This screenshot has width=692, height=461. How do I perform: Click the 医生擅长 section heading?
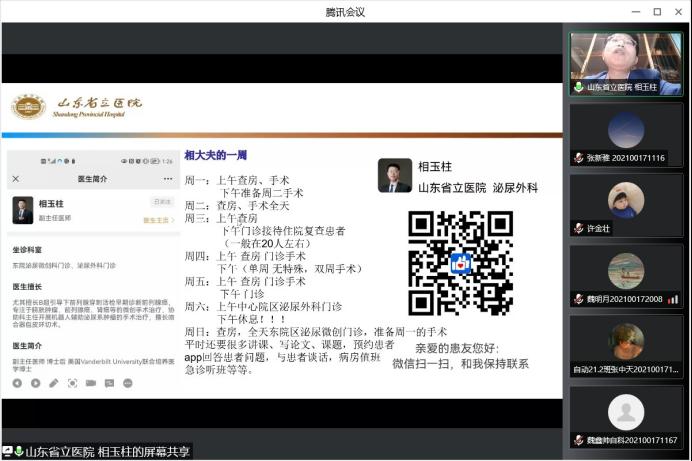27,287
